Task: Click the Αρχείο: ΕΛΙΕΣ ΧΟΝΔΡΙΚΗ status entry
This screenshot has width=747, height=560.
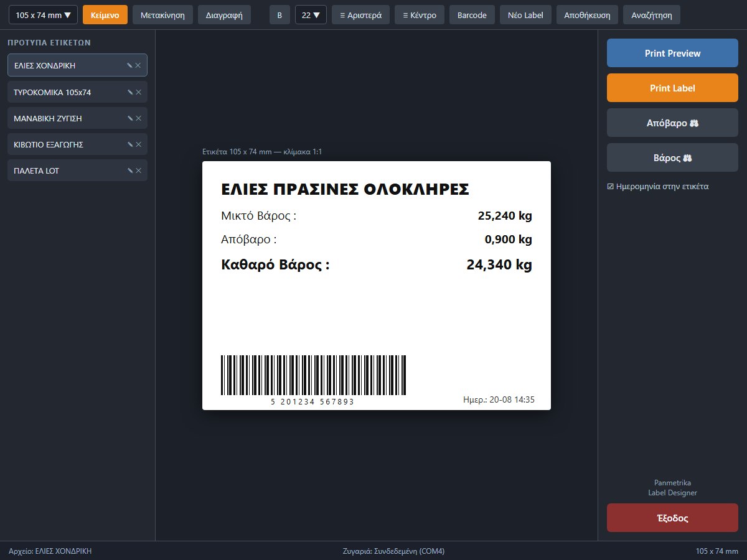Action: [50, 551]
